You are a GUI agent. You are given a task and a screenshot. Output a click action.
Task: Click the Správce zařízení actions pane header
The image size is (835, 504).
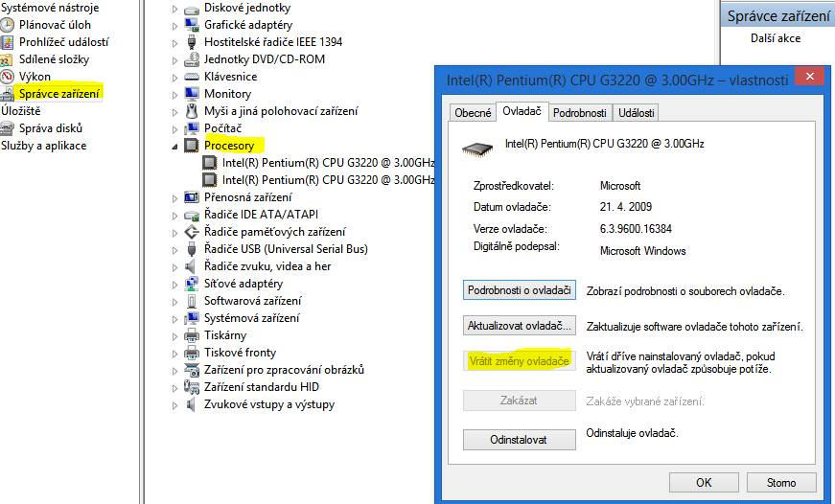click(x=777, y=16)
